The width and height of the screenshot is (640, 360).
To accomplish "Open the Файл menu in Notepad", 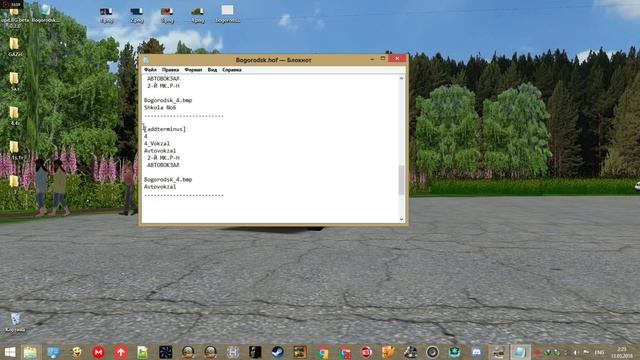I will 150,70.
